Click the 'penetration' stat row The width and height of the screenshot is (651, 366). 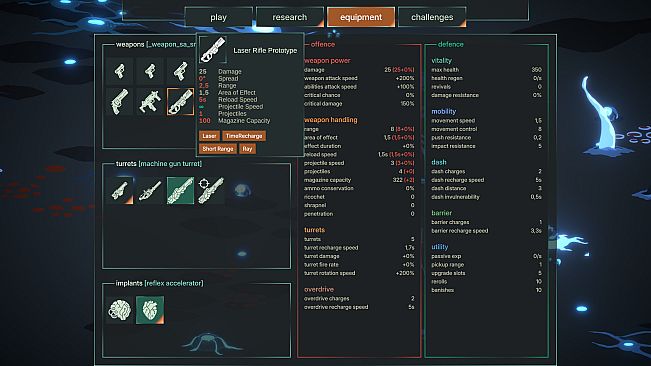point(359,214)
